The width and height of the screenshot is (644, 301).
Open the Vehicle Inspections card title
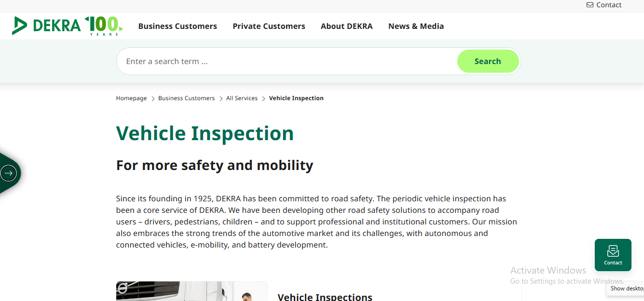tap(325, 297)
